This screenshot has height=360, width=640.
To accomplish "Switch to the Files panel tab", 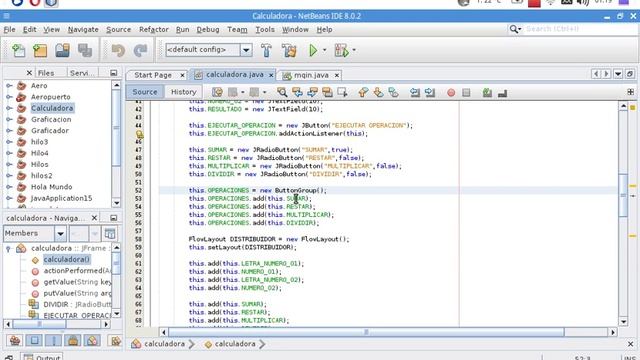I will (x=46, y=73).
